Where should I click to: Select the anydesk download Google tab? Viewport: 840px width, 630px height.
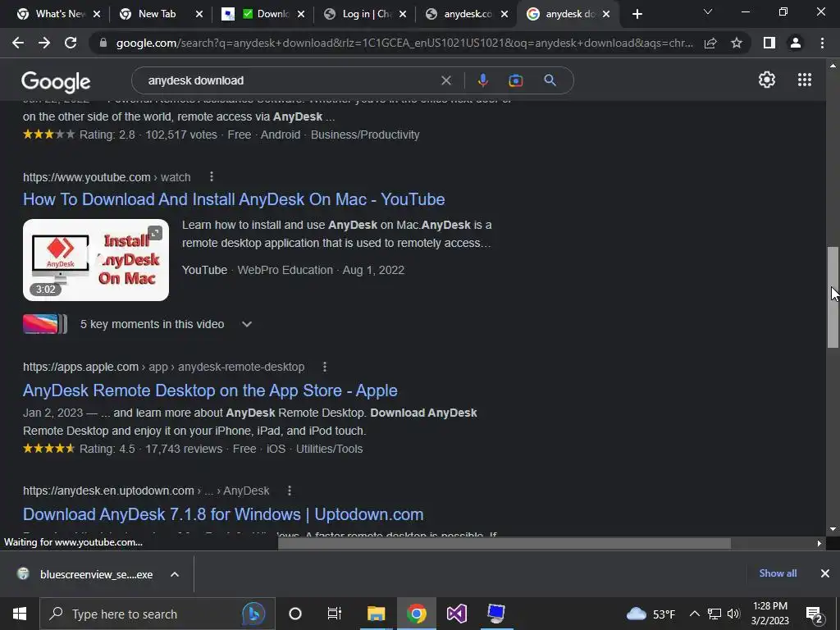click(x=567, y=15)
